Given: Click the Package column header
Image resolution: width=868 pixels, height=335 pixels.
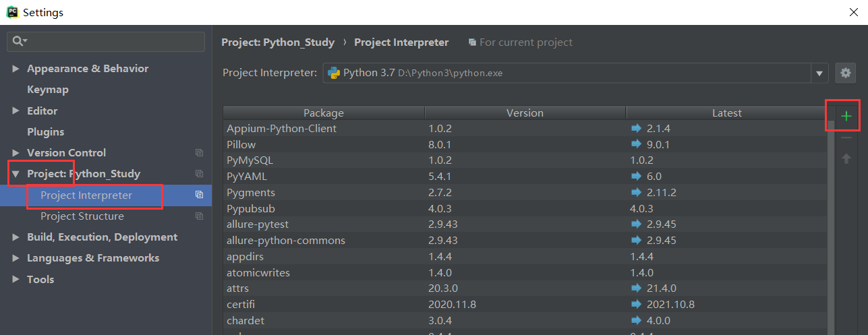Looking at the screenshot, I should pyautogui.click(x=324, y=113).
